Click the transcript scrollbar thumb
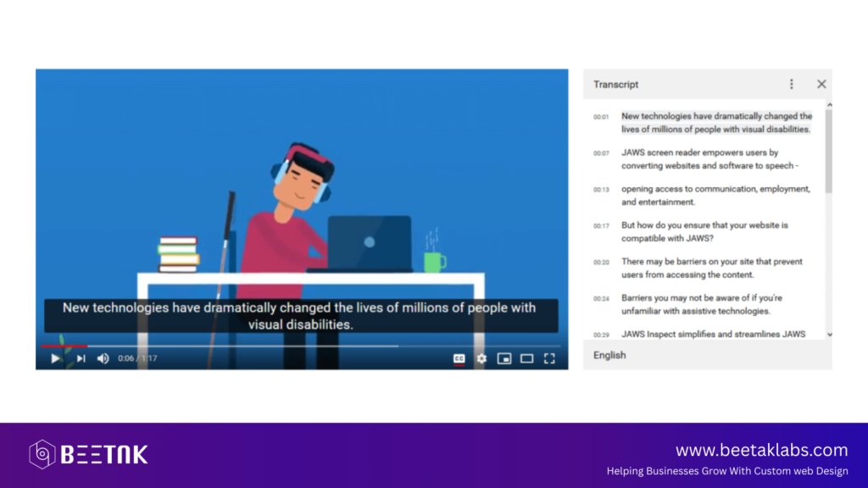This screenshot has height=488, width=868. point(829,151)
